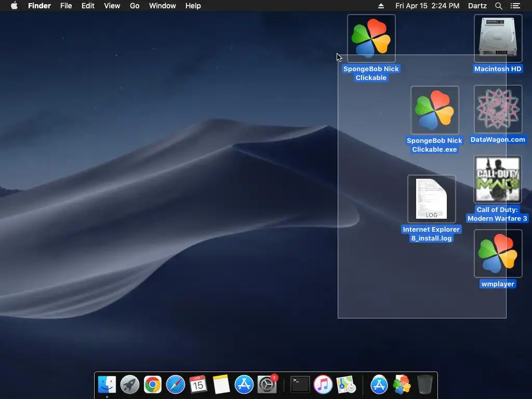
Task: Open the Apple menu
Action: [14, 6]
